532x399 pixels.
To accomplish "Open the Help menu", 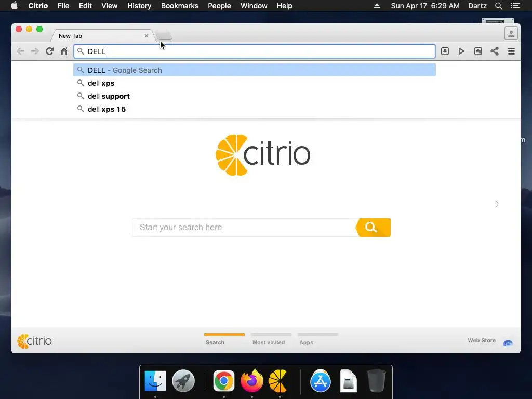I will [x=284, y=6].
